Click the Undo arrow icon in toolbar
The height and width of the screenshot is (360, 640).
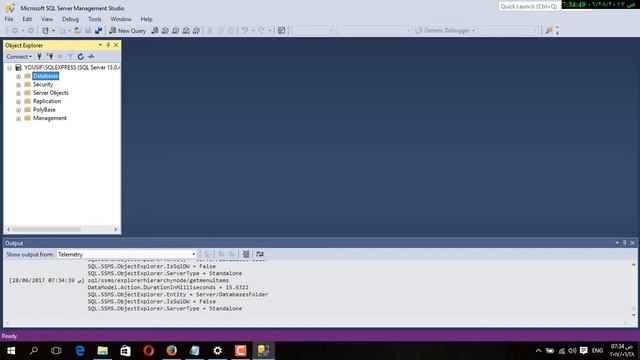244,31
